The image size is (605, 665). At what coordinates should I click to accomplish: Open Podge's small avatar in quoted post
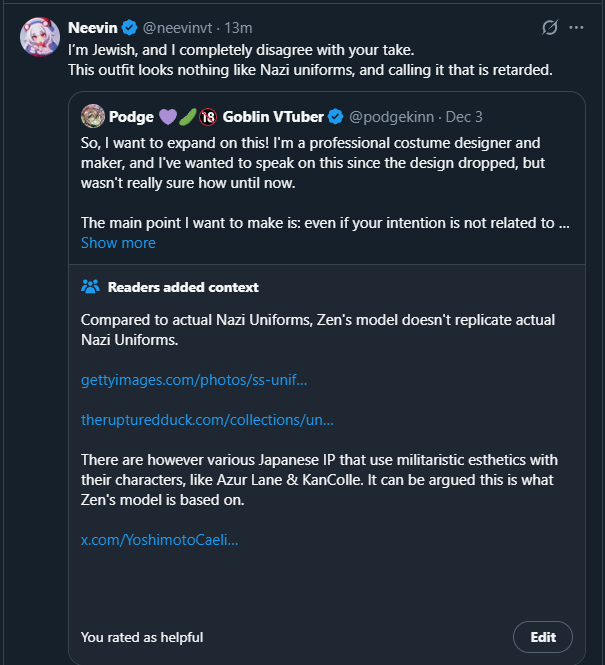[92, 116]
